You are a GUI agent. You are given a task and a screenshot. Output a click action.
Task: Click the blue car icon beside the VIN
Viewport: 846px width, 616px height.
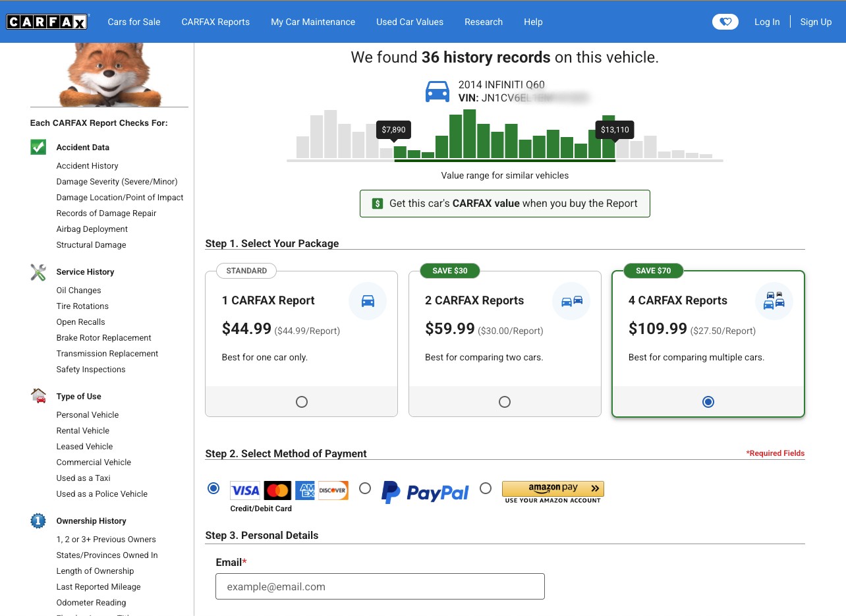coord(437,91)
